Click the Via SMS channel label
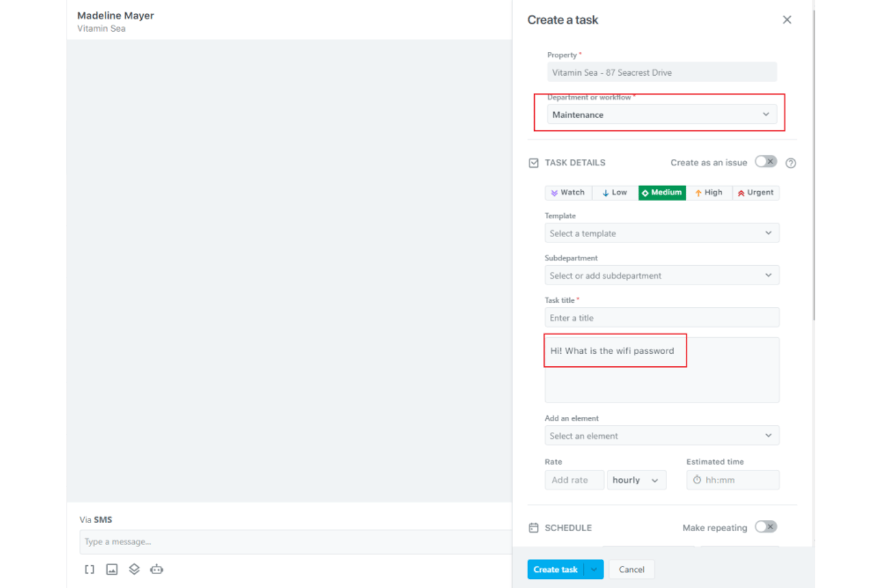Screen dimensions: 882x588 96,519
